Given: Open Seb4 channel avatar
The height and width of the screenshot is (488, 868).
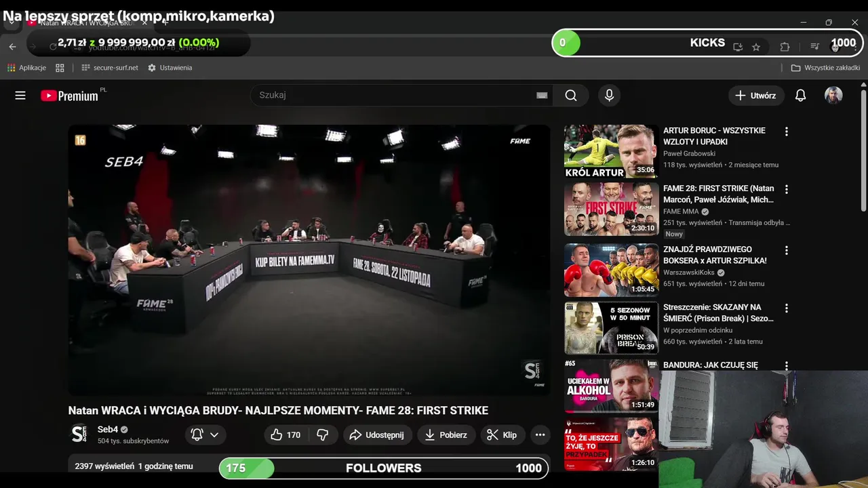Looking at the screenshot, I should pyautogui.click(x=79, y=434).
